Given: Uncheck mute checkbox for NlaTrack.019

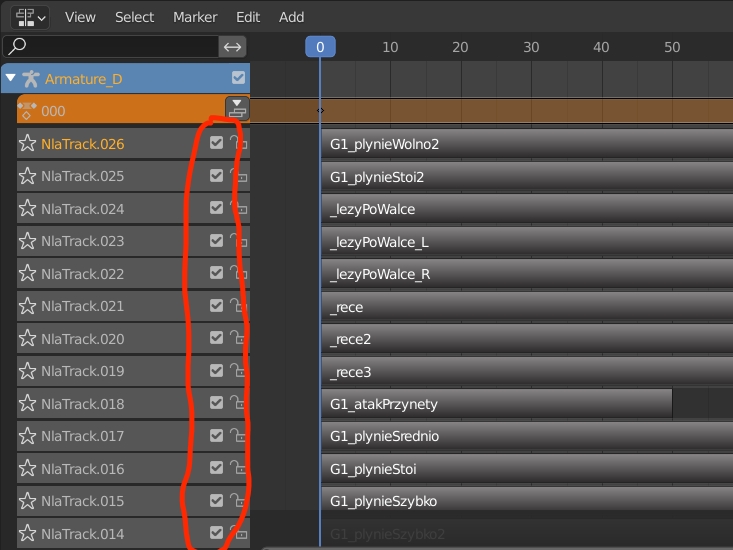Looking at the screenshot, I should (x=216, y=370).
